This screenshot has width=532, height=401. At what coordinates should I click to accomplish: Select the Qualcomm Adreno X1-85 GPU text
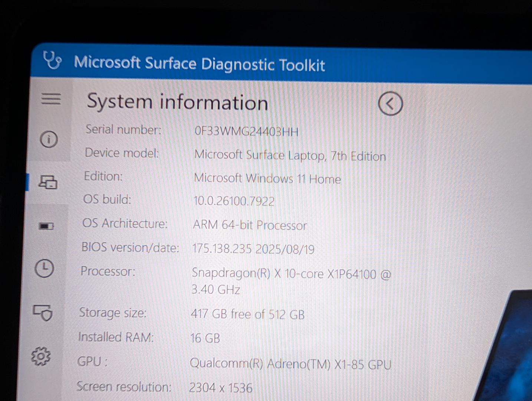point(290,363)
